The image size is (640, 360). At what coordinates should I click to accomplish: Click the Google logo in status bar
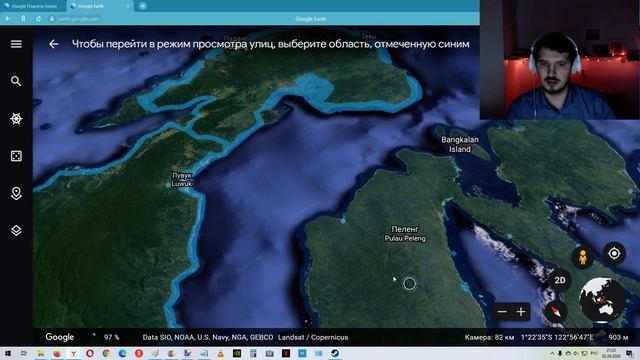pos(60,337)
